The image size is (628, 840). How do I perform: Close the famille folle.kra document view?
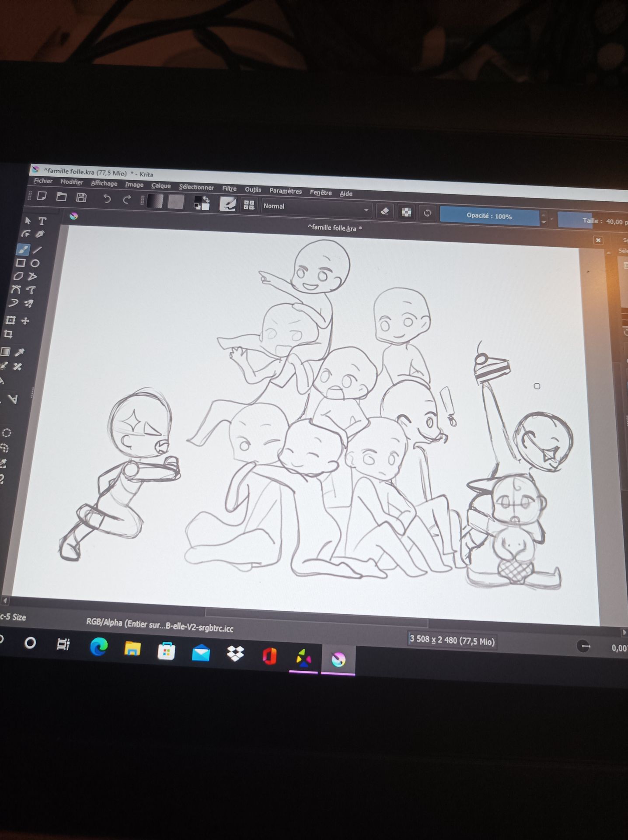tap(598, 240)
